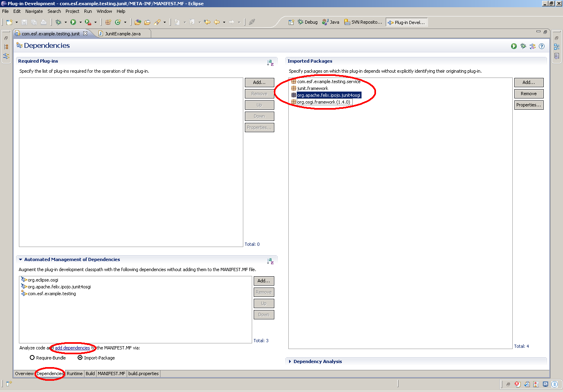Screen dimensions: 563x392
Task: Switch to the MANIFEST.MF tab
Action: click(x=111, y=374)
